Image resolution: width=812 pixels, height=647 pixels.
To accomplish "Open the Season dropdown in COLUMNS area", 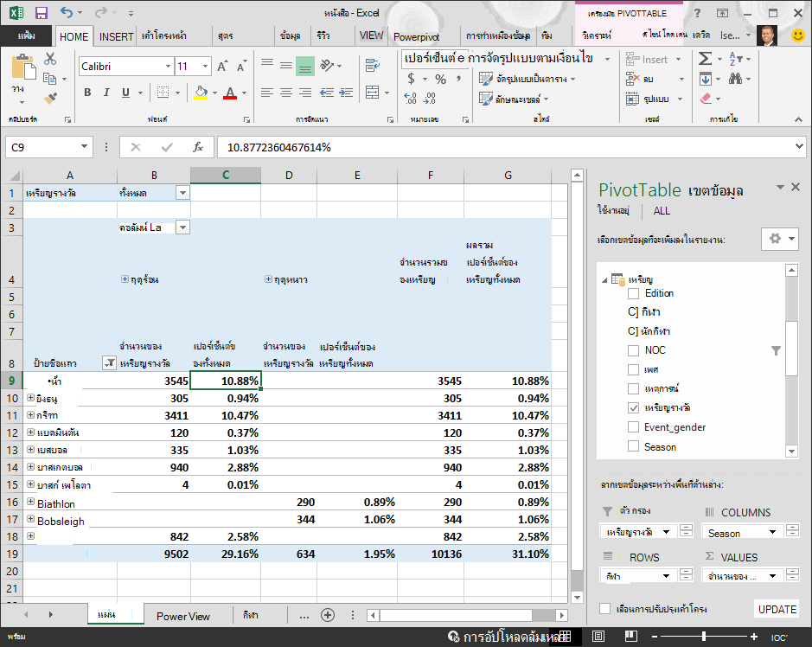I will pyautogui.click(x=772, y=533).
